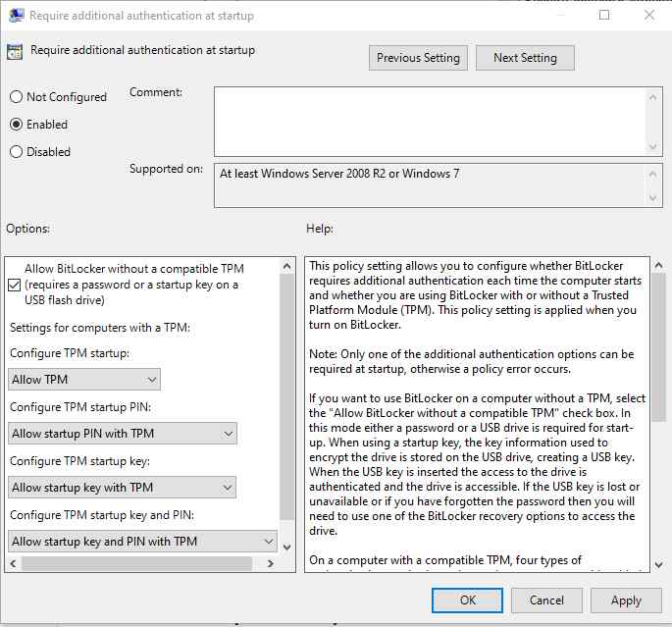The width and height of the screenshot is (672, 627).
Task: Toggle Allow BitLocker without a compatible TPM checkbox
Action: point(14,285)
